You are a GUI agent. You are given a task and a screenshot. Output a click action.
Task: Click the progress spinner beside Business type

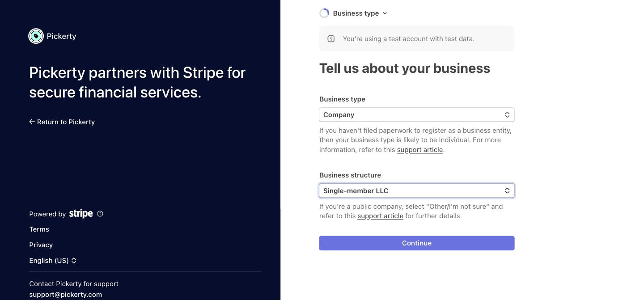coord(324,13)
